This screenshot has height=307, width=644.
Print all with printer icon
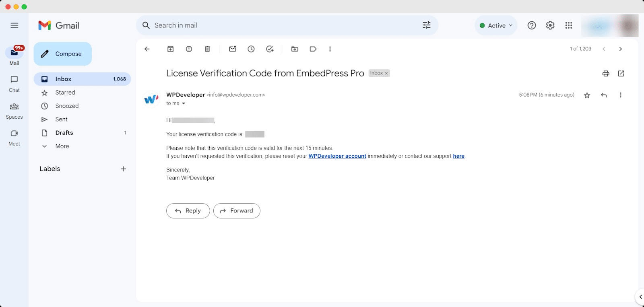tap(606, 73)
